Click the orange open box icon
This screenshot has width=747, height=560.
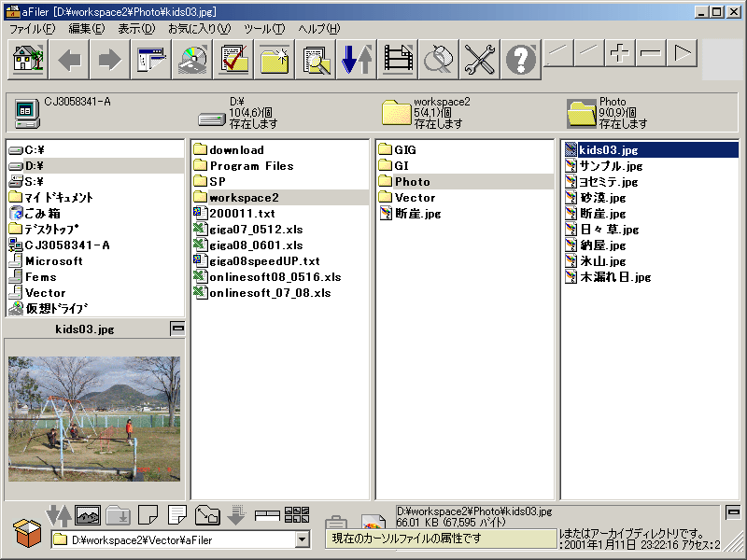pyautogui.click(x=28, y=533)
